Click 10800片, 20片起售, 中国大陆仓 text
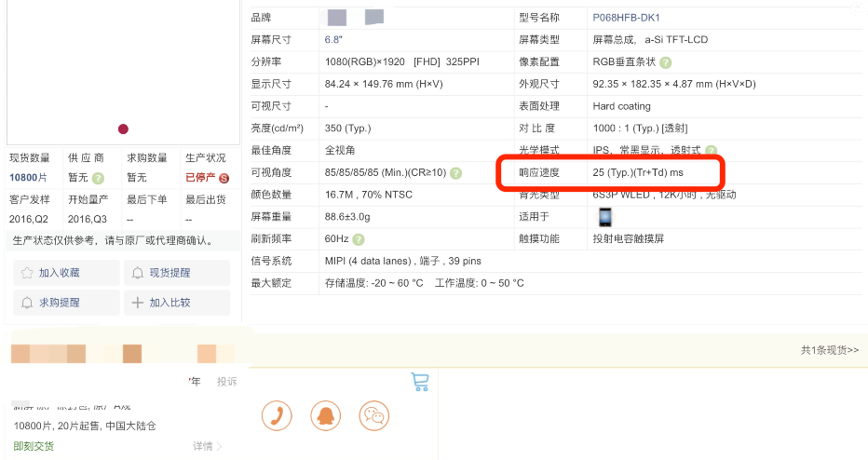The width and height of the screenshot is (868, 460). coord(85,426)
